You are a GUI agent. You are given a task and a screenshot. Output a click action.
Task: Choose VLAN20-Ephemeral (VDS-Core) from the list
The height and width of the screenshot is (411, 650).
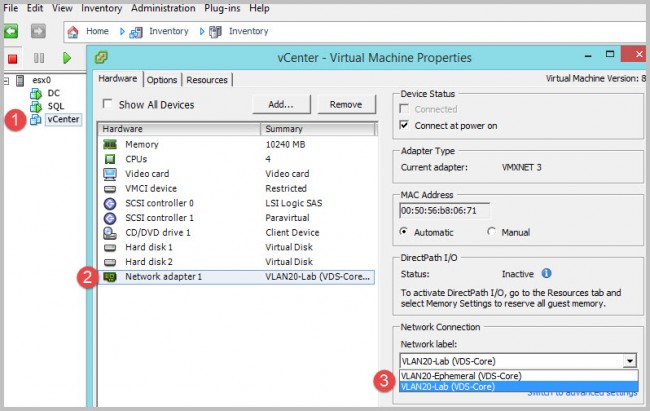[x=519, y=376]
